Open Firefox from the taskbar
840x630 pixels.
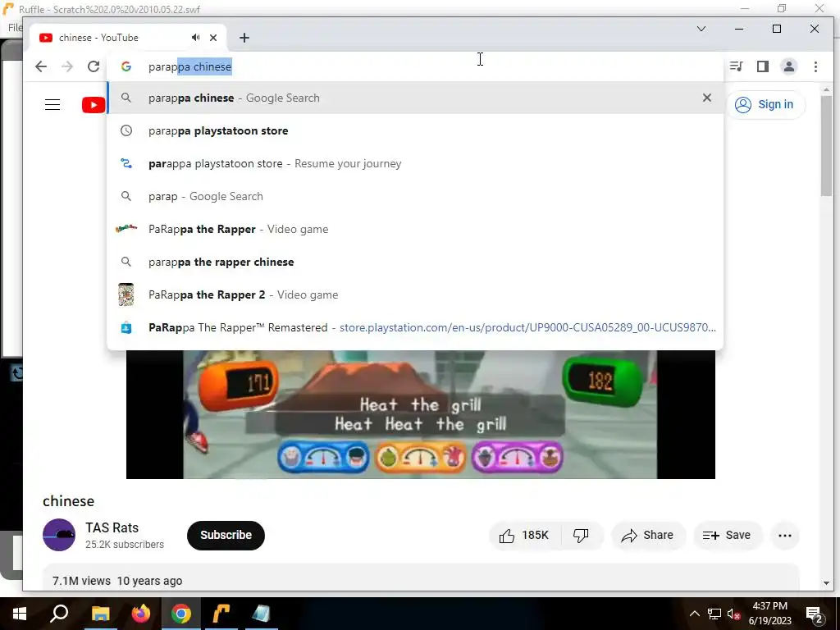141,614
